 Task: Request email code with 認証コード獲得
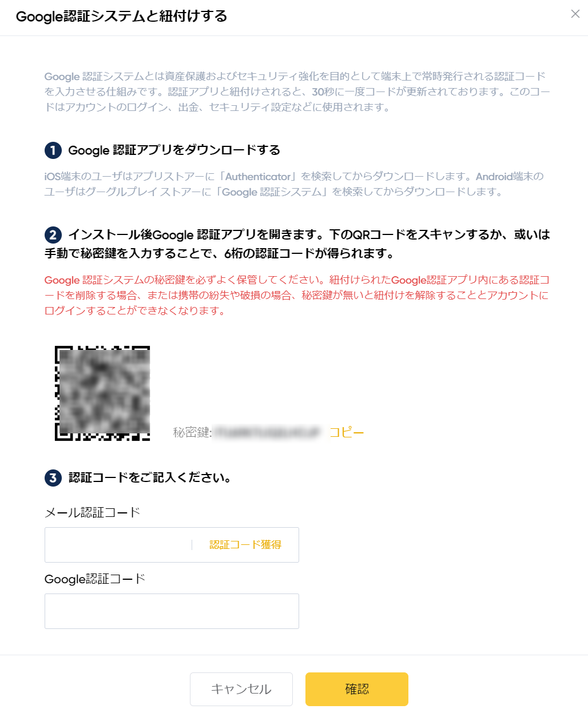tap(245, 545)
